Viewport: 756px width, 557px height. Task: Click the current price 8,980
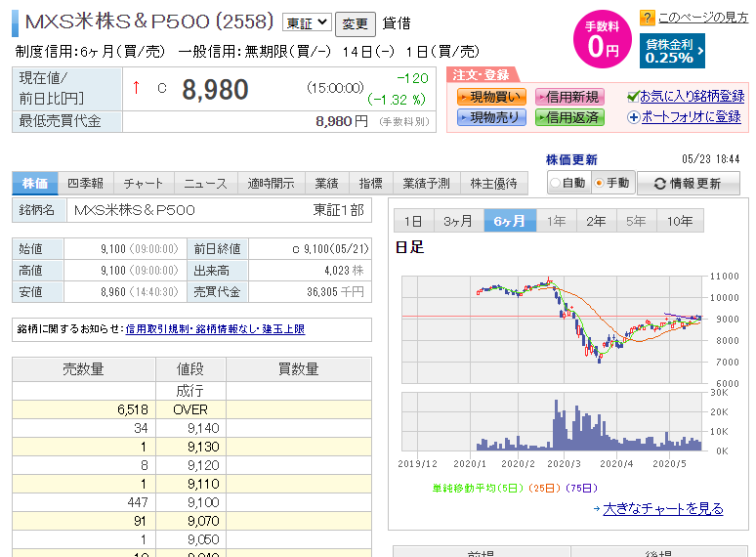point(215,90)
